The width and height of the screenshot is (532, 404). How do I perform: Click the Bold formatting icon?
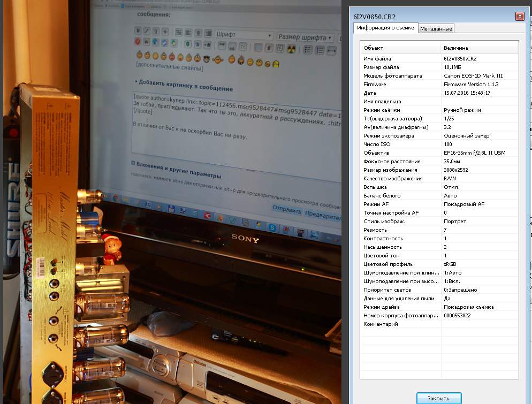(138, 31)
